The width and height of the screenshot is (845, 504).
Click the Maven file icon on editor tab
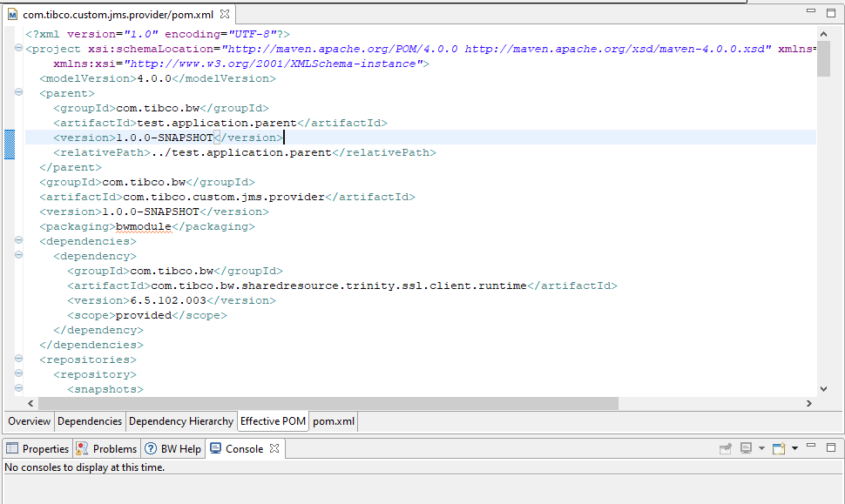click(x=12, y=15)
